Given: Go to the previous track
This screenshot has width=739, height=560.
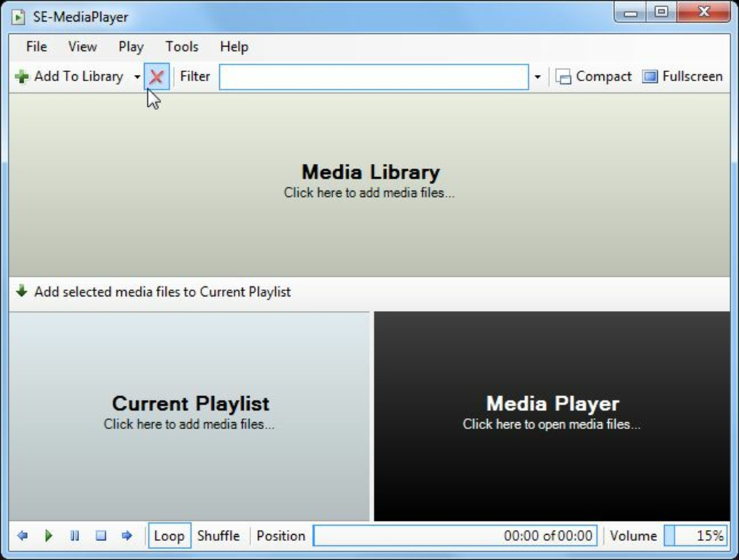Looking at the screenshot, I should [x=22, y=535].
